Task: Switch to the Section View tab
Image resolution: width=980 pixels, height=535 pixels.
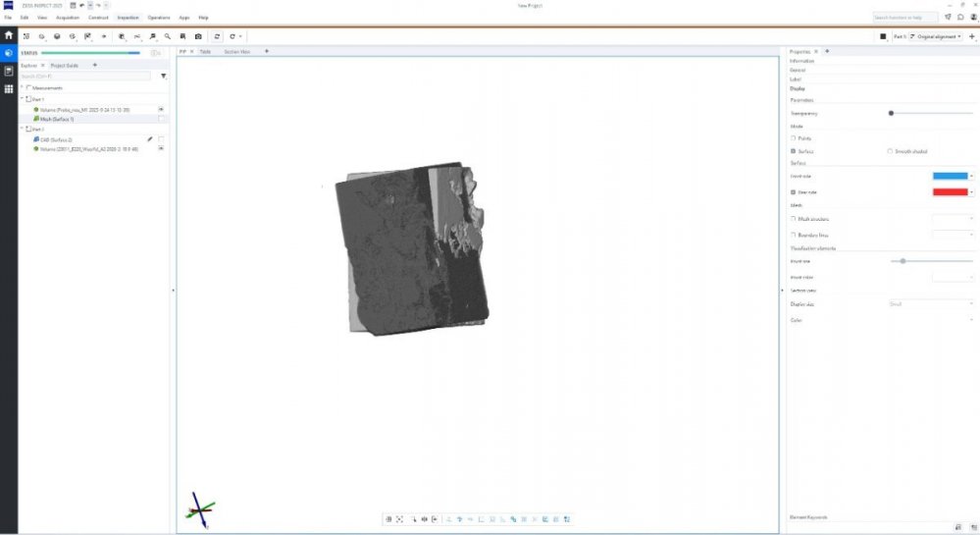Action: pyautogui.click(x=236, y=51)
